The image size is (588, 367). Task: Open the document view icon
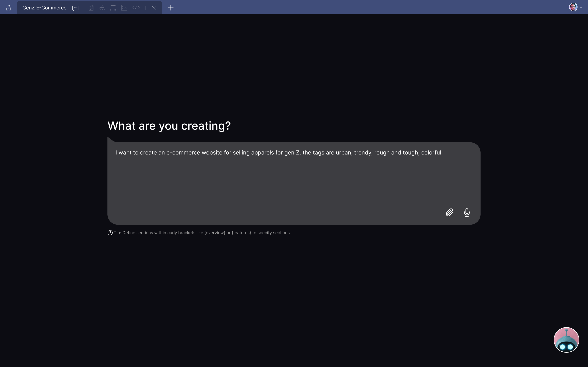coord(91,8)
